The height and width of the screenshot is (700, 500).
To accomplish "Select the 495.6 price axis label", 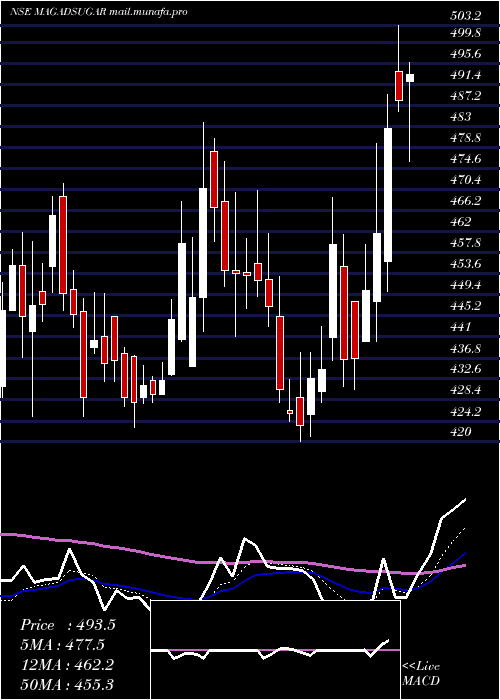I will pos(466,54).
